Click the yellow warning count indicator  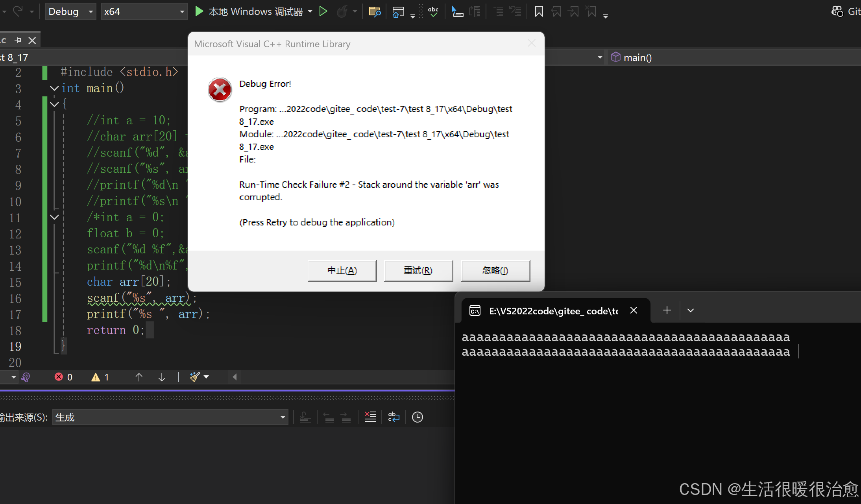(100, 377)
